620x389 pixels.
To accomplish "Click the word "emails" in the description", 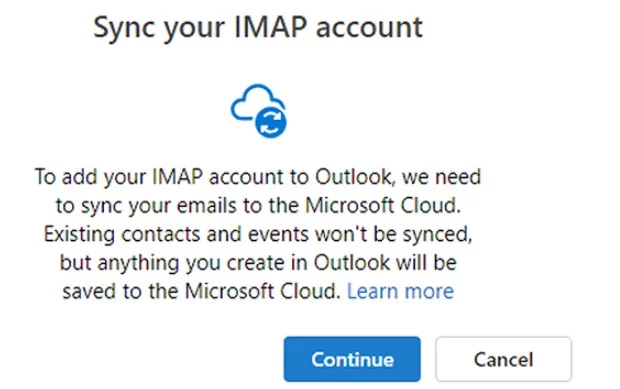I will pyautogui.click(x=206, y=205).
